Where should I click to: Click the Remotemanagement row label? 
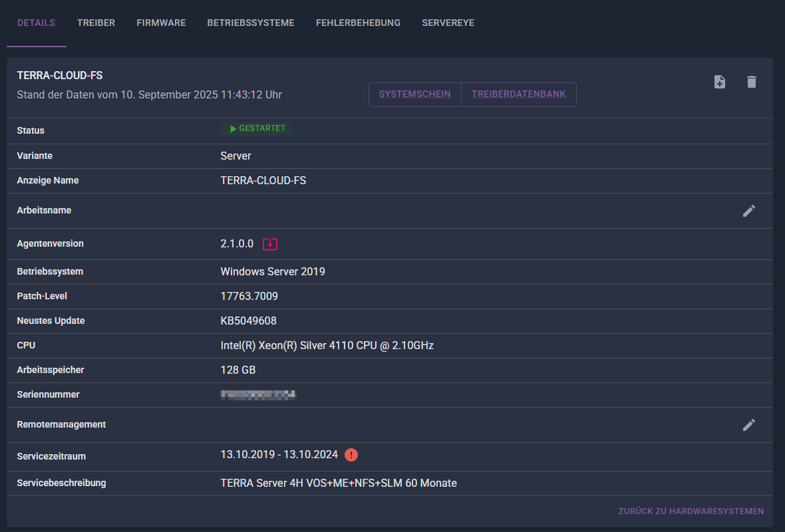[x=61, y=424]
